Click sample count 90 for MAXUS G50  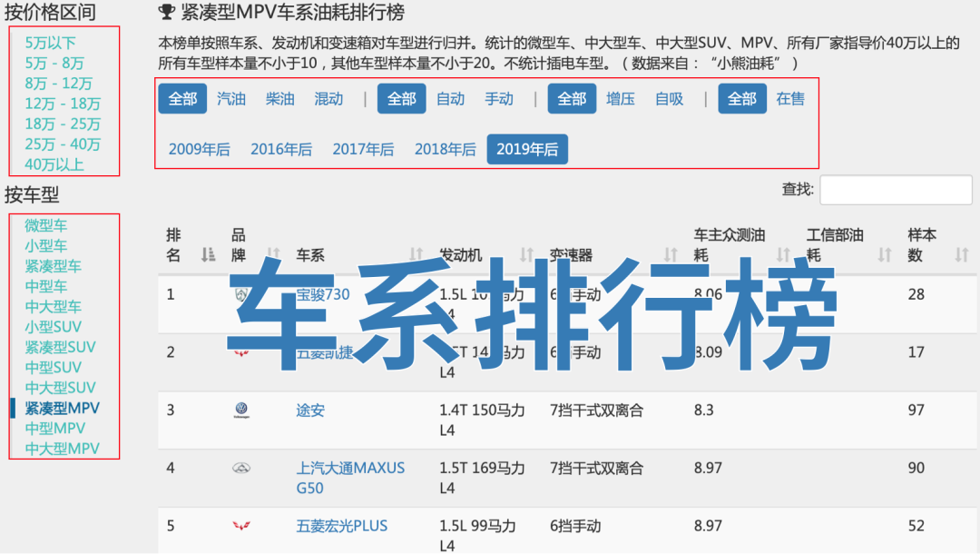click(916, 468)
